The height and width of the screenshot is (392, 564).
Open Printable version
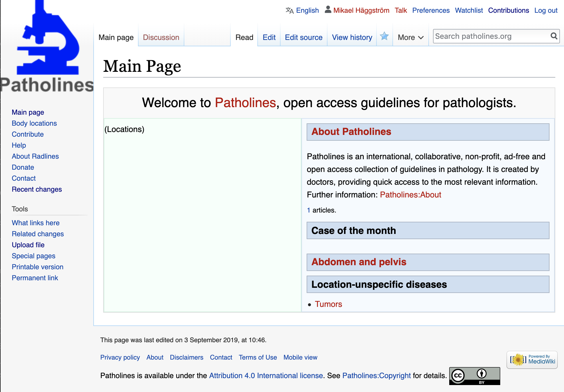click(x=38, y=267)
